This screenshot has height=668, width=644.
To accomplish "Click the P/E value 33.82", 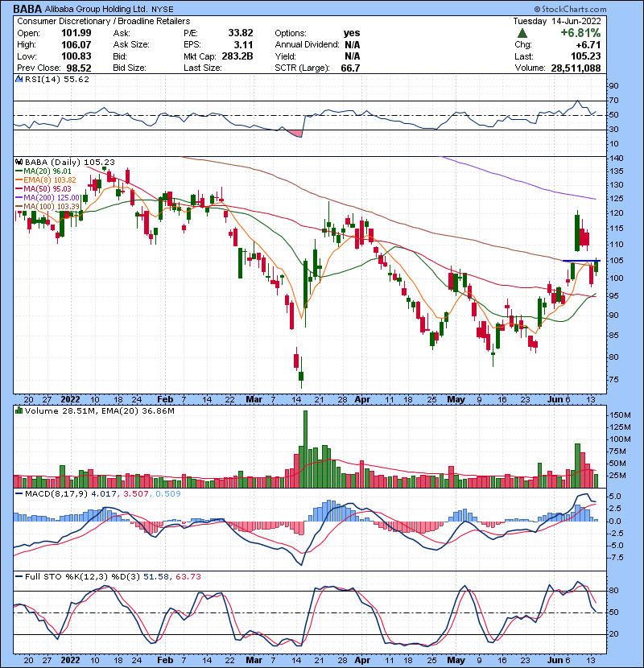I will pyautogui.click(x=241, y=33).
